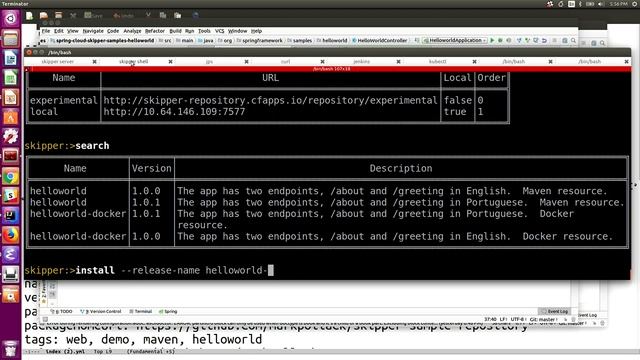
Task: Switch to skipper server terminal tab
Action: (58, 62)
